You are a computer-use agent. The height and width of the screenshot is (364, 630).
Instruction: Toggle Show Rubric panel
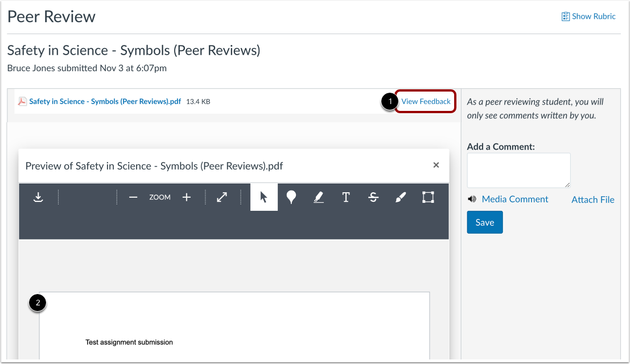[588, 16]
